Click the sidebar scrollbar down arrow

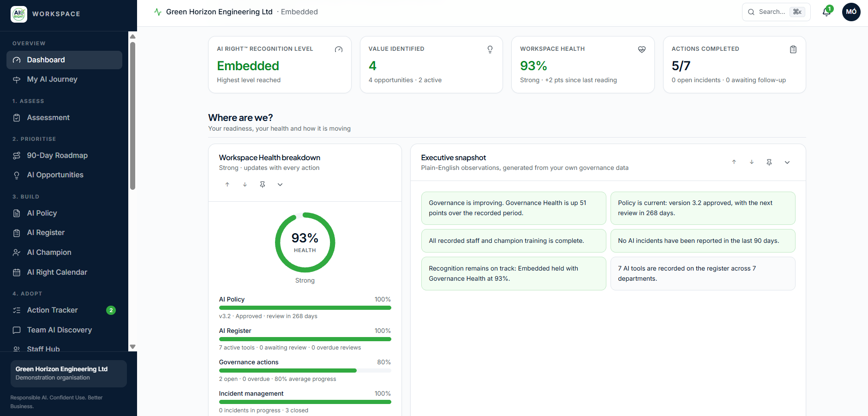coord(132,346)
